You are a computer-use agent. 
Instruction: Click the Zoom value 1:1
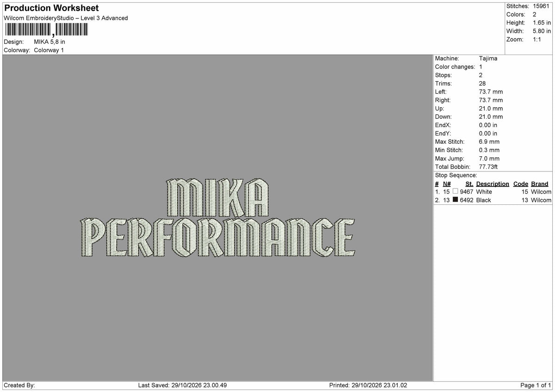pyautogui.click(x=537, y=39)
